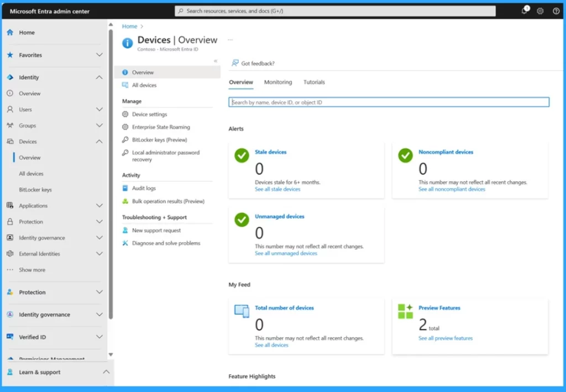This screenshot has width=566, height=392.
Task: Open the Unmanaged devices card title
Action: pos(279,216)
